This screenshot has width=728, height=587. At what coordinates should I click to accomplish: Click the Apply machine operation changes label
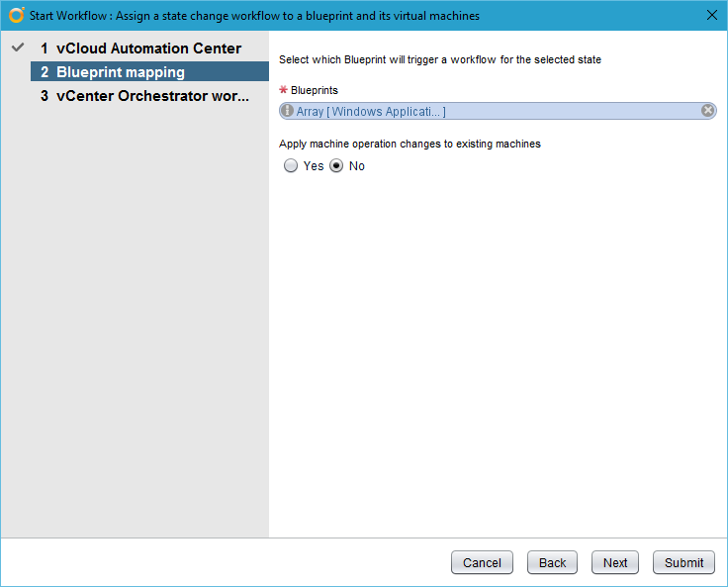pos(409,144)
